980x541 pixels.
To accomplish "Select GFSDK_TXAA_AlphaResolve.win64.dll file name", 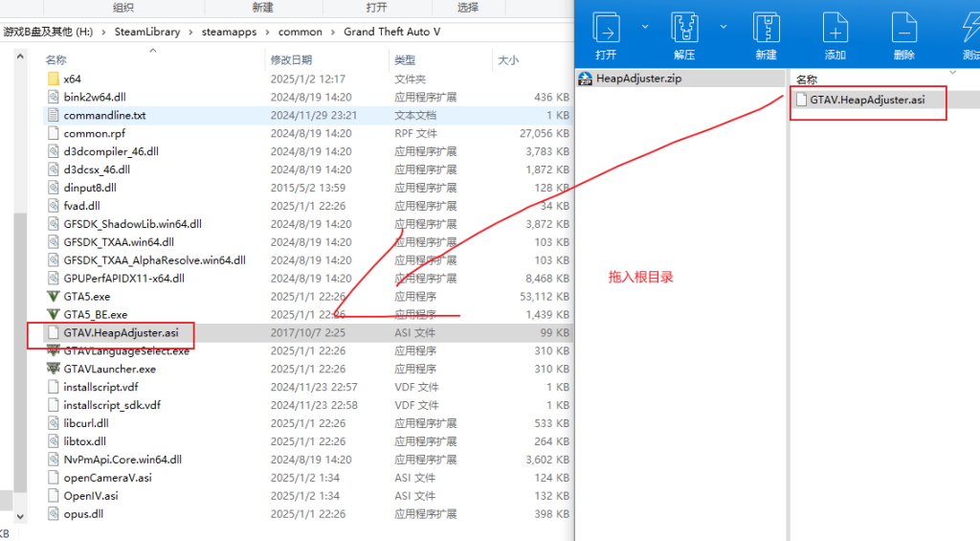I will tap(154, 260).
